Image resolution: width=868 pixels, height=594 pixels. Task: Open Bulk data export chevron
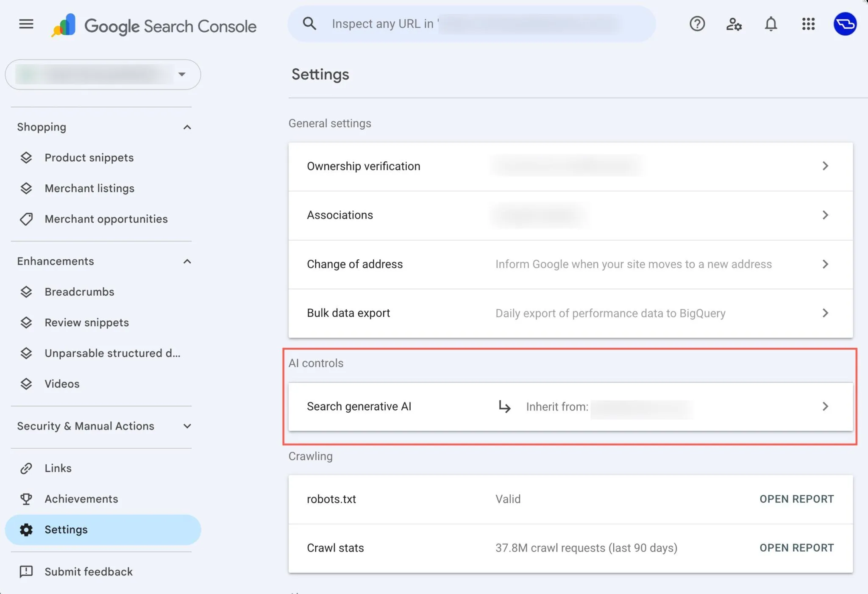(x=825, y=313)
